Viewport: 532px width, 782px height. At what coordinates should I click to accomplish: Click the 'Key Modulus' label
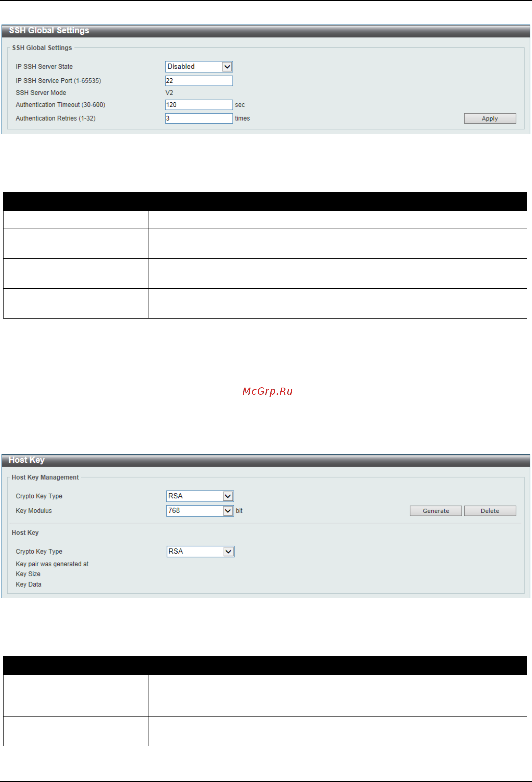34,511
